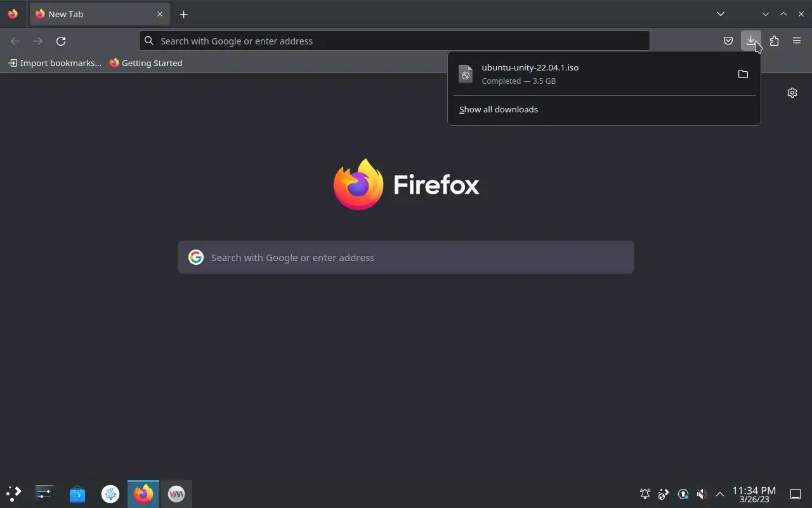Reload the current page
812x508 pixels.
tap(61, 41)
